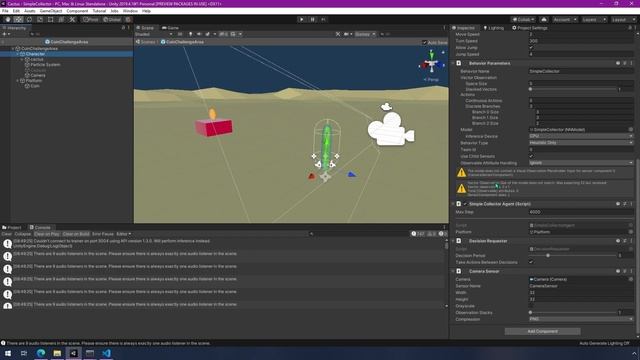Select the Rect tool in the toolbar
The width and height of the screenshot is (640, 360).
[51, 19]
